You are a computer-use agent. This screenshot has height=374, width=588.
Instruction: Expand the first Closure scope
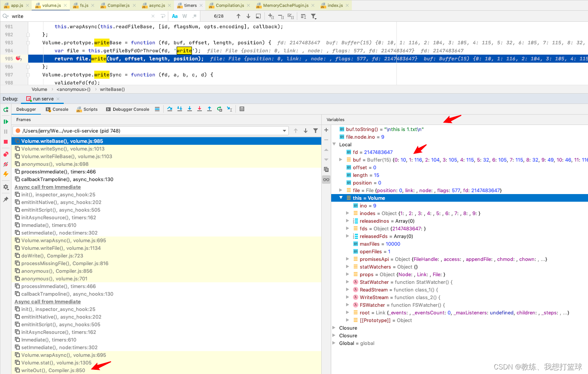(x=334, y=328)
